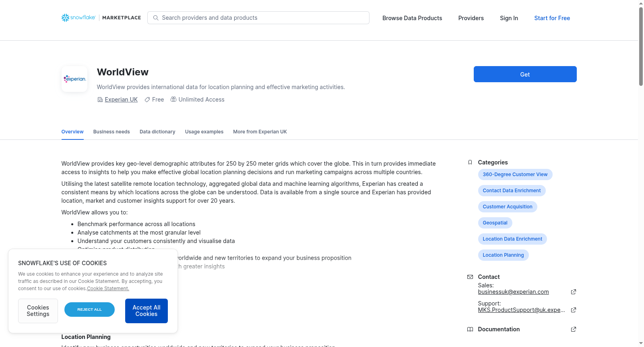Click 'SNOWFLAKE'S USE OF COOKIES' heading
The height and width of the screenshot is (347, 644).
point(62,263)
